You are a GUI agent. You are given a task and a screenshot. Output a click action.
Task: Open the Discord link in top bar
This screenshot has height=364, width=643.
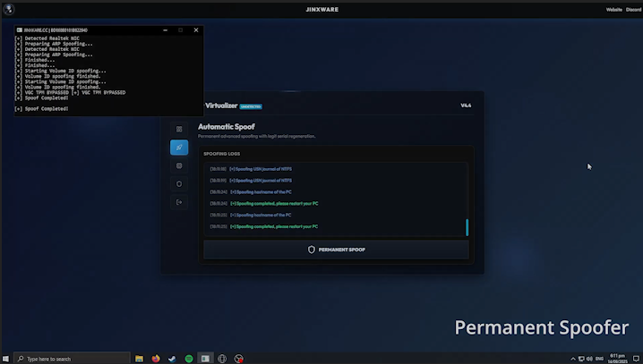click(x=634, y=9)
